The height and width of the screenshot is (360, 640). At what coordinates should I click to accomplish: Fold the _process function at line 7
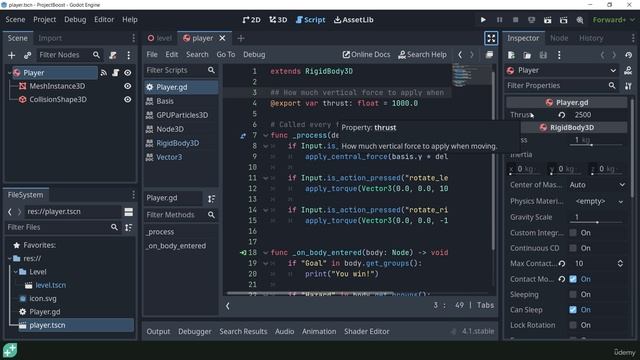[x=266, y=135]
